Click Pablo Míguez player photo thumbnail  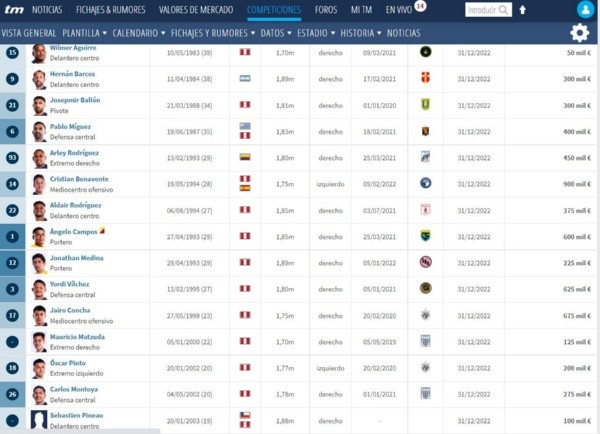[39, 131]
